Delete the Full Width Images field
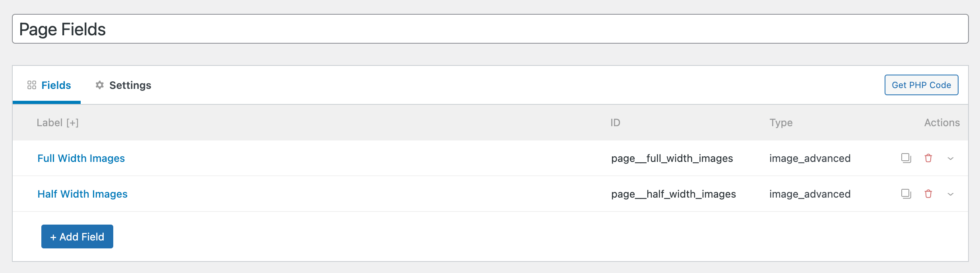Screen dimensions: 980x273 click(928, 158)
